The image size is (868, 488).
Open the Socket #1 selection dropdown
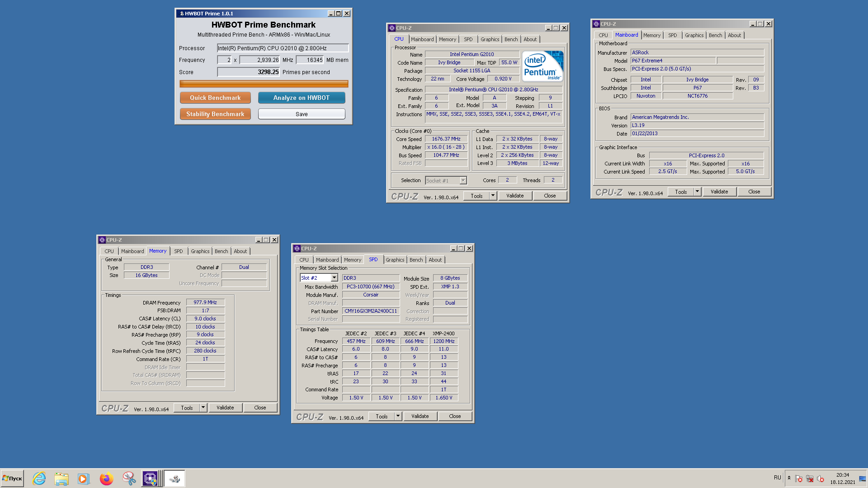click(446, 180)
